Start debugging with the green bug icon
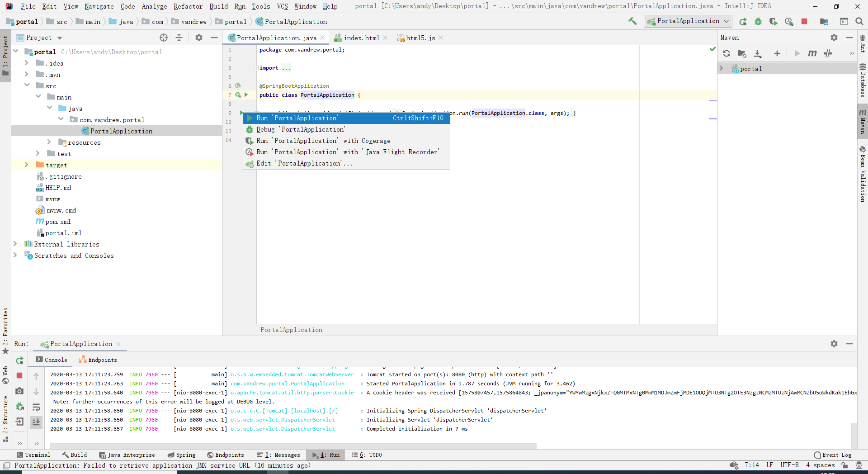This screenshot has height=474, width=868. [758, 21]
